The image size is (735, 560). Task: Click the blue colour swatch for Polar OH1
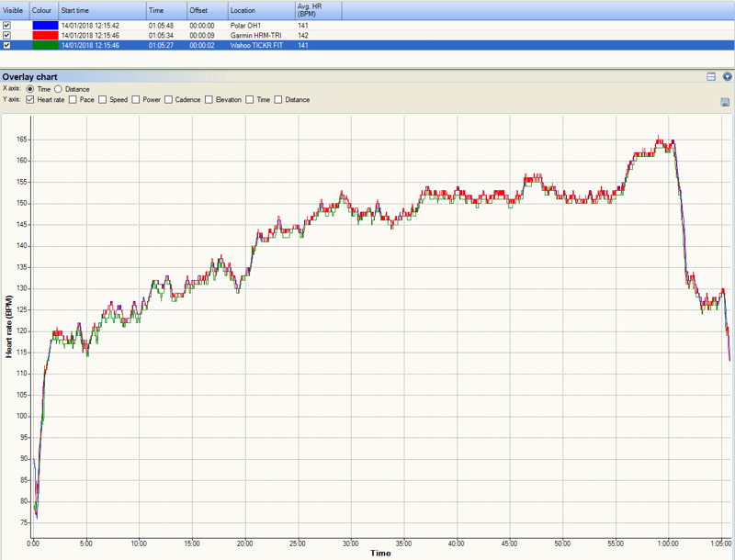pyautogui.click(x=45, y=26)
